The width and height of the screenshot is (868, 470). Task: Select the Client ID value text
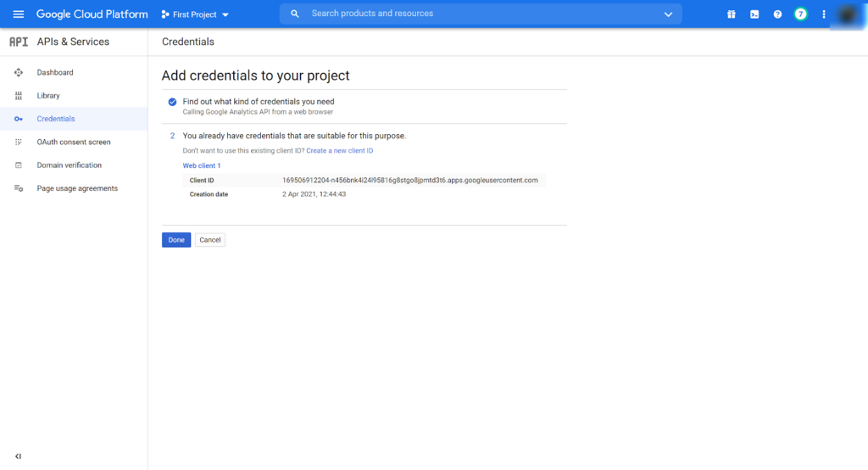tap(409, 180)
